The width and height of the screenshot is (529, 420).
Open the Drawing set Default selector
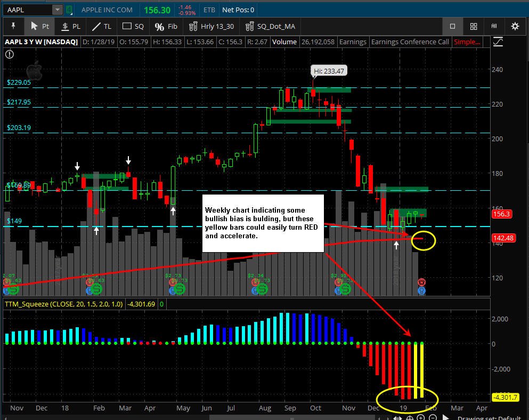489,418
